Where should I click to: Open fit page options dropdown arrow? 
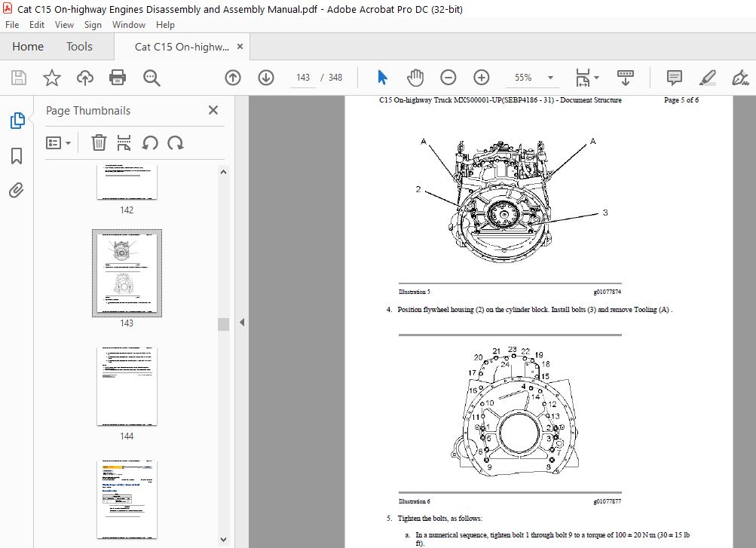tap(596, 78)
